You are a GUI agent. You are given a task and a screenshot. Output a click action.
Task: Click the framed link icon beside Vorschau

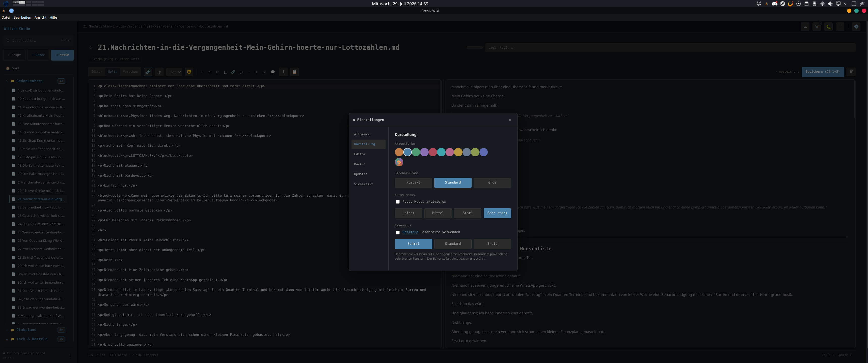[x=148, y=72]
